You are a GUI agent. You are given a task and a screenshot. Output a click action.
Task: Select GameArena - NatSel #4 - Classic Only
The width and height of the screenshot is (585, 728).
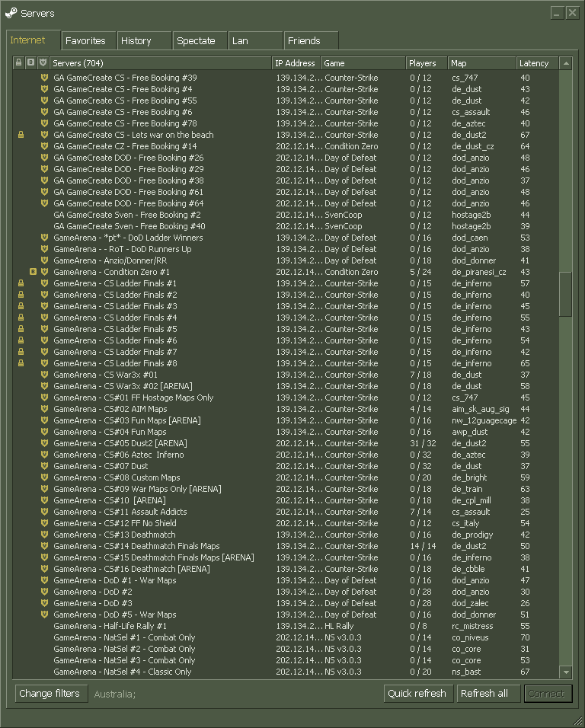pyautogui.click(x=286, y=672)
